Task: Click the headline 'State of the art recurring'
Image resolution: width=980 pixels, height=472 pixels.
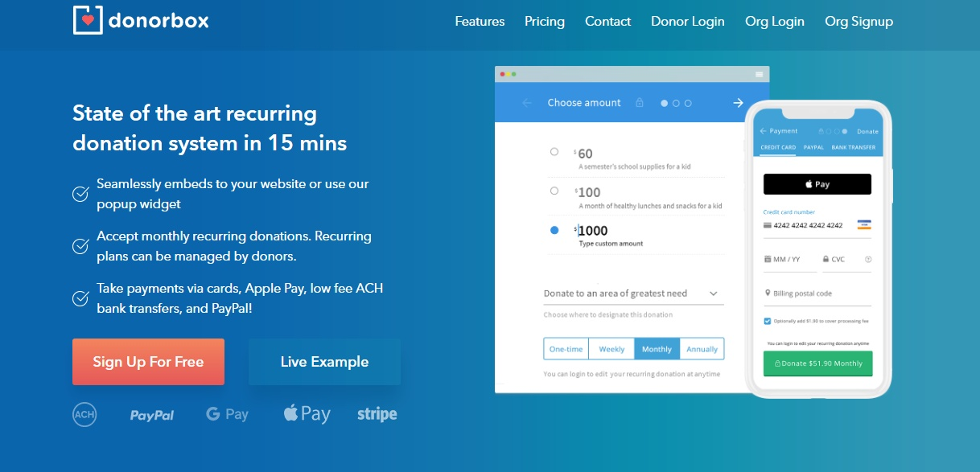Action: [195, 113]
